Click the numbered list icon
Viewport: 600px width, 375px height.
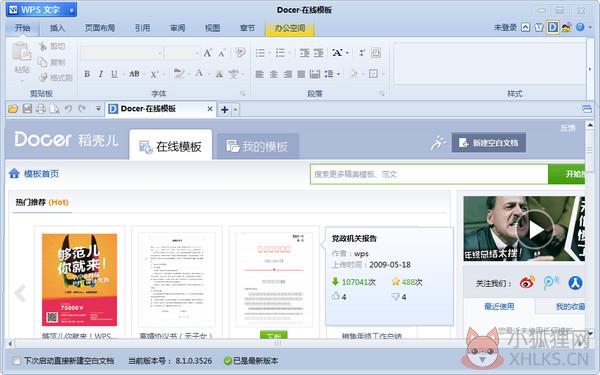click(x=280, y=53)
